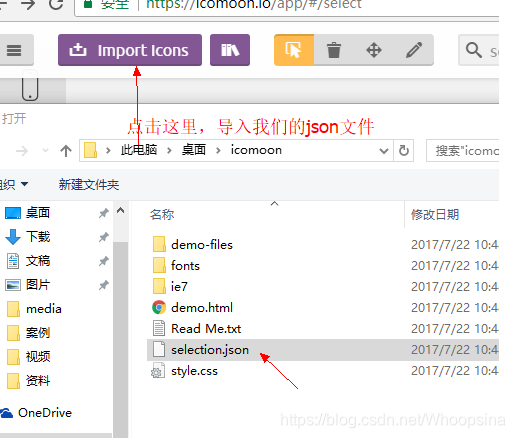
Task: Unpin 桌面 using its pin icon
Action: 104,213
